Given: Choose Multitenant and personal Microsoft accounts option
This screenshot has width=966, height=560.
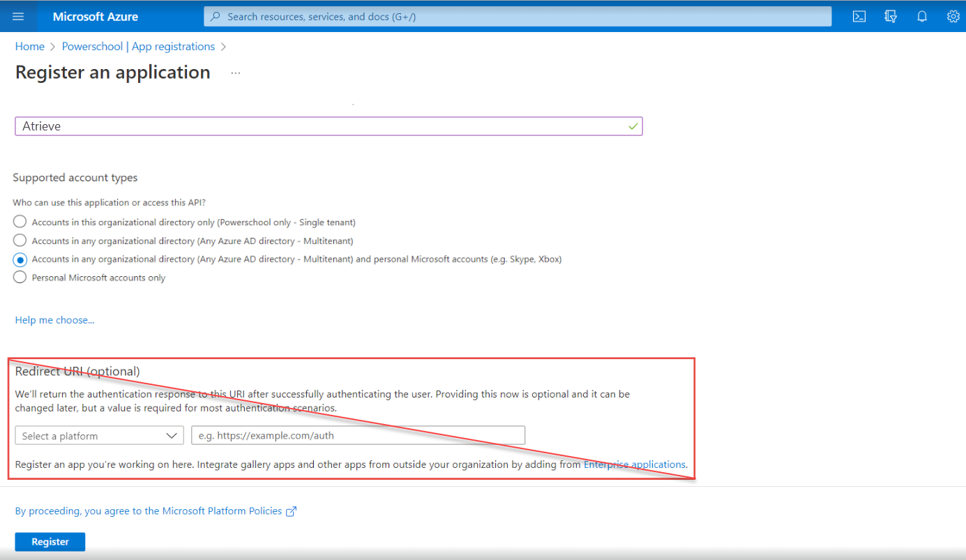Looking at the screenshot, I should click(x=20, y=259).
